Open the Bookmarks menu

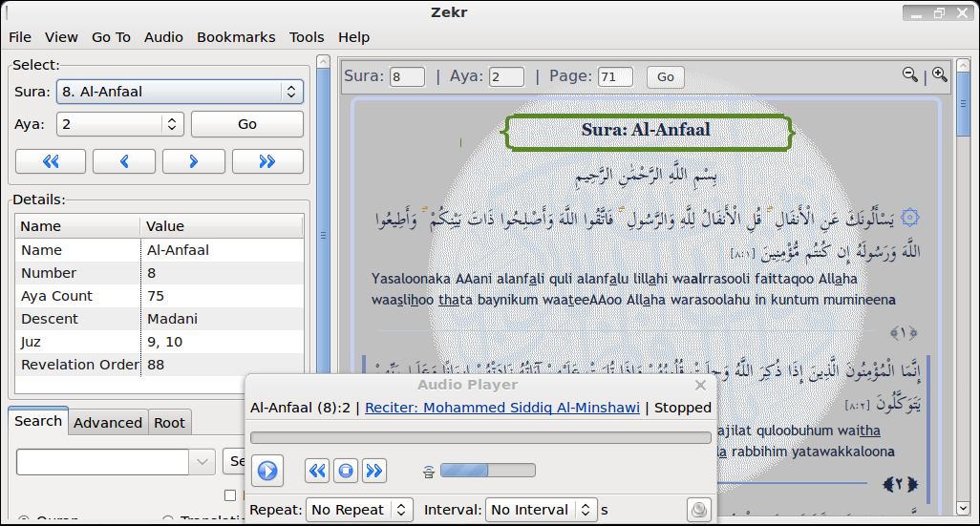236,37
